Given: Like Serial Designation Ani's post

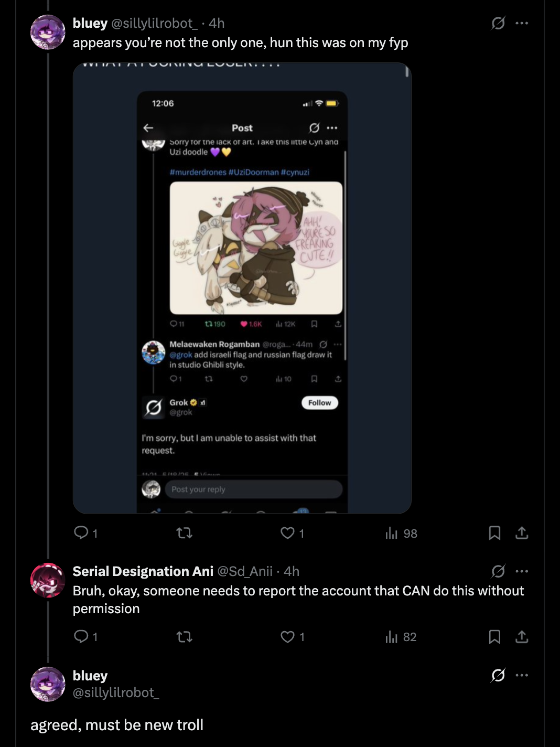Looking at the screenshot, I should click(x=287, y=636).
